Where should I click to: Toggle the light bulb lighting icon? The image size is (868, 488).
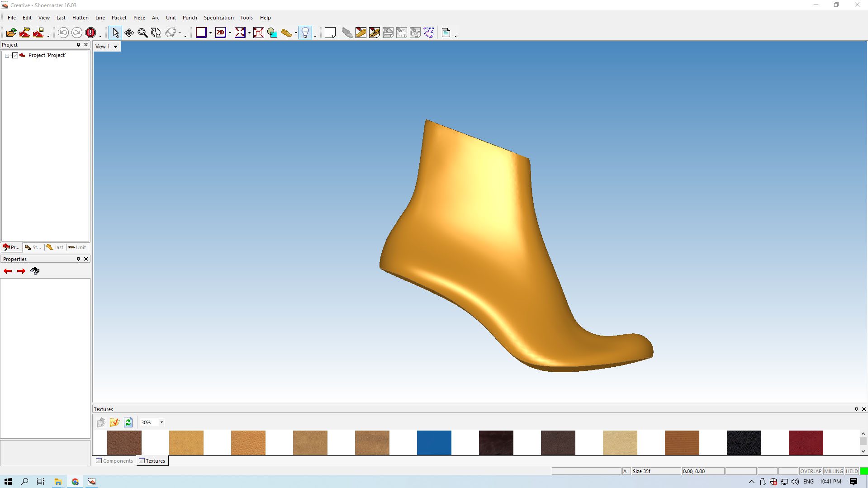[305, 33]
